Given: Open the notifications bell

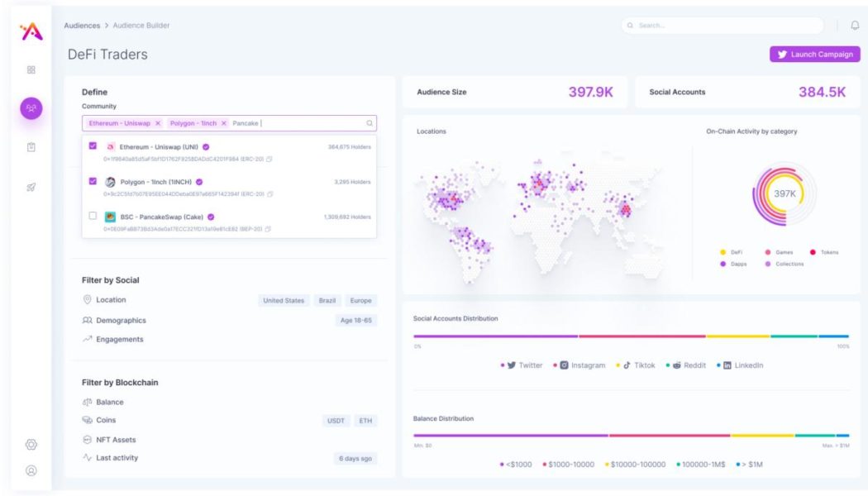Looking at the screenshot, I should coord(855,26).
